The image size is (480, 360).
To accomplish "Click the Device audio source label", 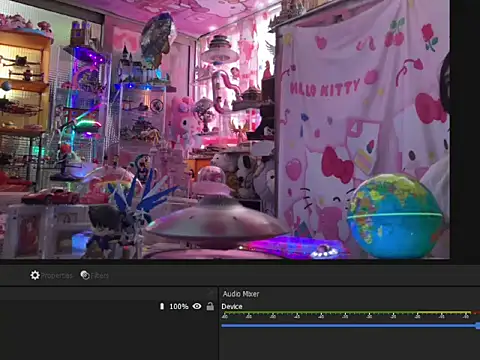I will tap(232, 306).
